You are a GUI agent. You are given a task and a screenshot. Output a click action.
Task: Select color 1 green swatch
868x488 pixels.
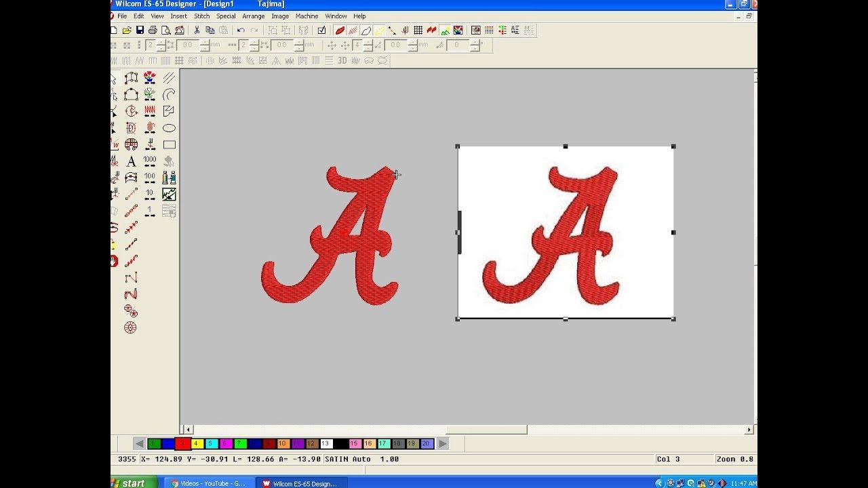pyautogui.click(x=154, y=444)
